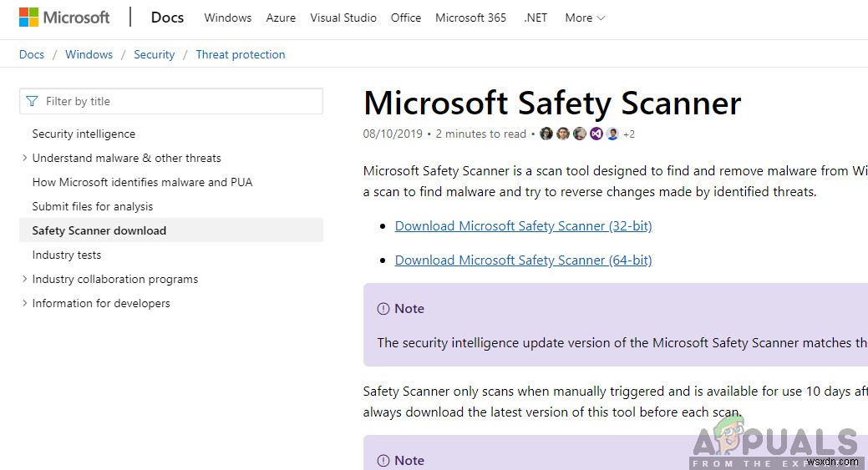Open Threat protection breadcrumb link
Image resolution: width=868 pixels, height=470 pixels.
pyautogui.click(x=241, y=54)
